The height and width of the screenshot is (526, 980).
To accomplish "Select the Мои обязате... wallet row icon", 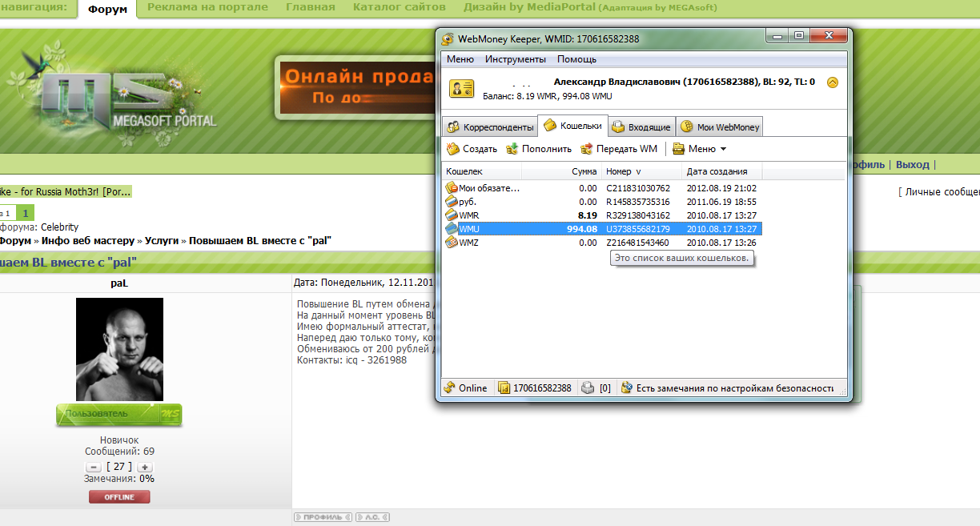I will click(452, 188).
